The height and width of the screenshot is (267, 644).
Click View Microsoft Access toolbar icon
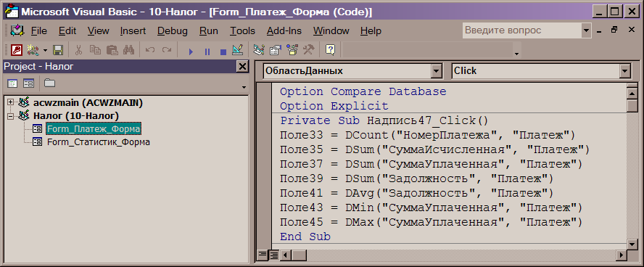coord(17,51)
